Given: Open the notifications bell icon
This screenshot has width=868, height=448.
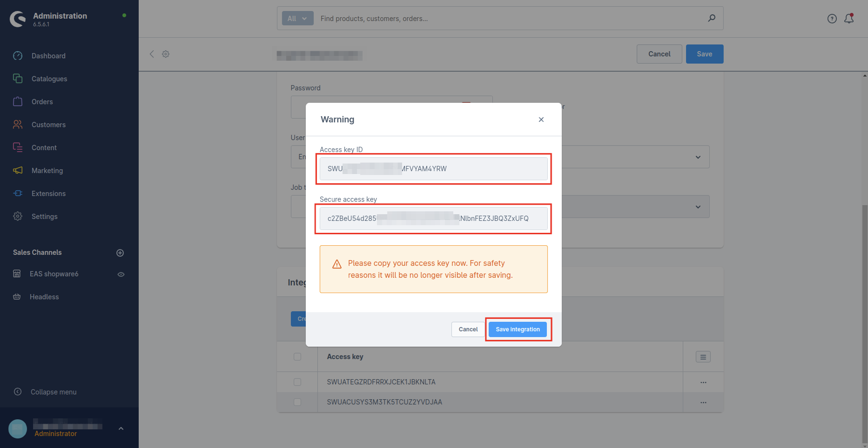Looking at the screenshot, I should [849, 19].
